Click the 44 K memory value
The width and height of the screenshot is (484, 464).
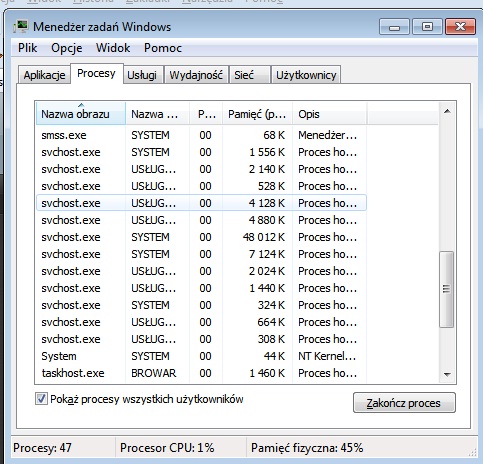(x=274, y=356)
